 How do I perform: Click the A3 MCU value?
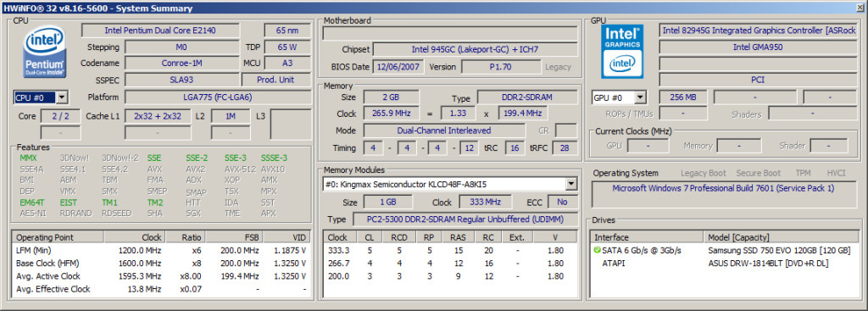[287, 63]
